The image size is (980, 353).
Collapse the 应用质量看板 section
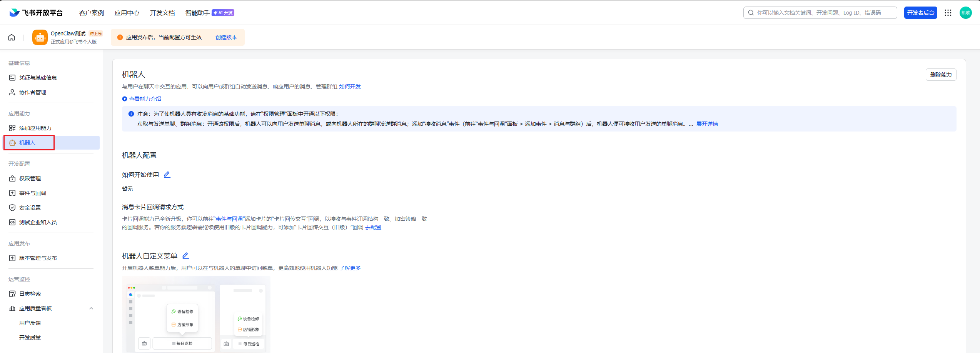(91, 308)
